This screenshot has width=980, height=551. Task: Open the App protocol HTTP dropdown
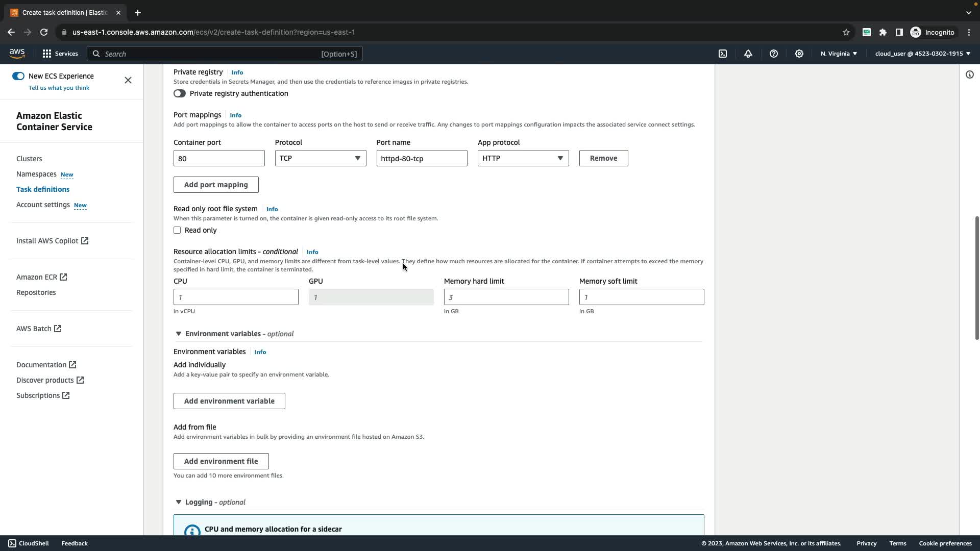(x=523, y=158)
